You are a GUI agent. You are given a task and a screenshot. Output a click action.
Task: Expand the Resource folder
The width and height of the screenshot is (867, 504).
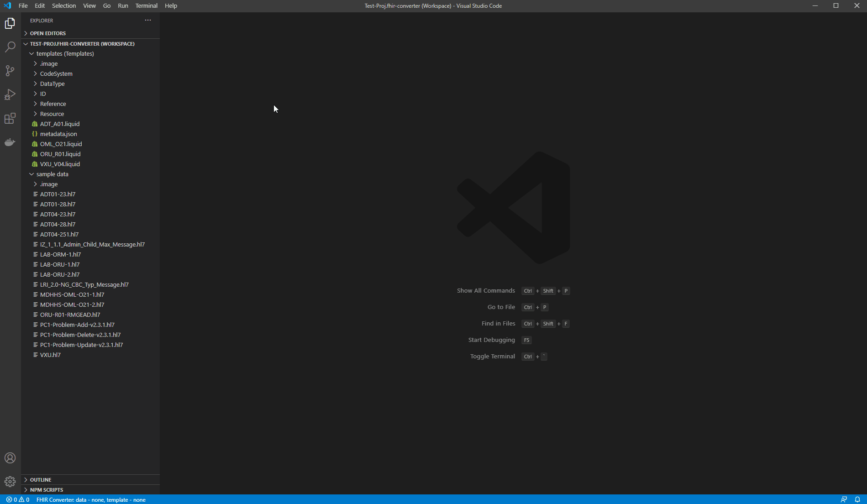tap(90, 114)
